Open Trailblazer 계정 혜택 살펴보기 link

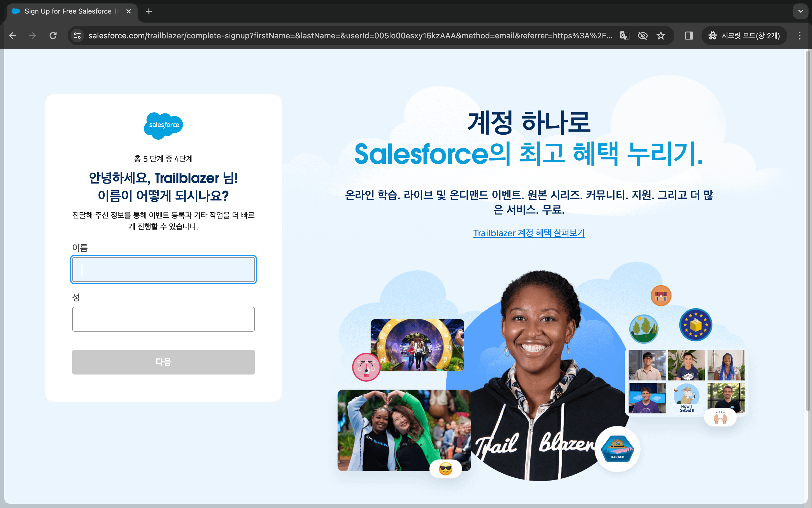(x=529, y=233)
